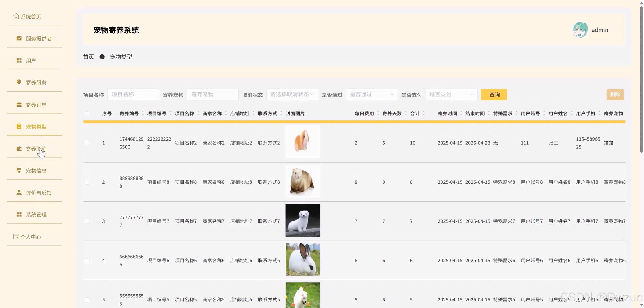Image resolution: width=644 pixels, height=308 pixels.
Task: Click the briefcase icon beside 寄养订单
Action: click(x=19, y=104)
